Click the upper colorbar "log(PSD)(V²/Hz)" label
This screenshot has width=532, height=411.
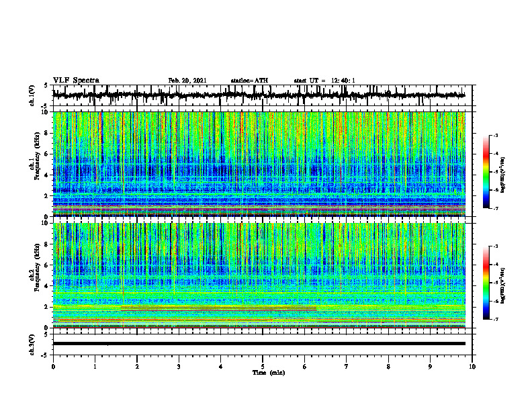503,175
